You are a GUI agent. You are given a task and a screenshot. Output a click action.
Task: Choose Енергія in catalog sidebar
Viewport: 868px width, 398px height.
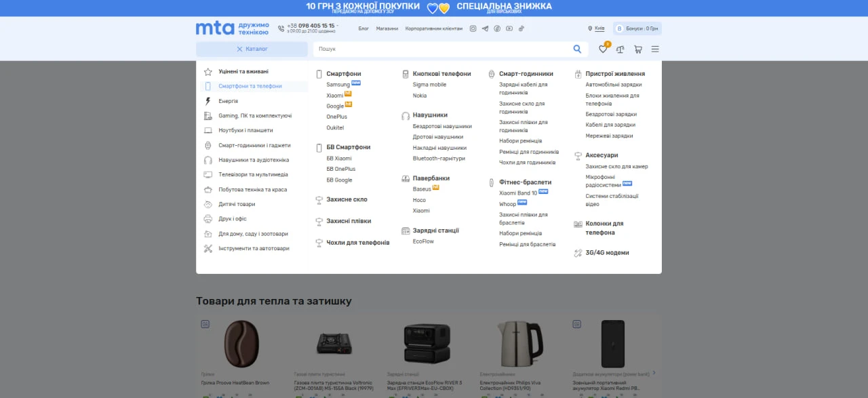pyautogui.click(x=228, y=101)
